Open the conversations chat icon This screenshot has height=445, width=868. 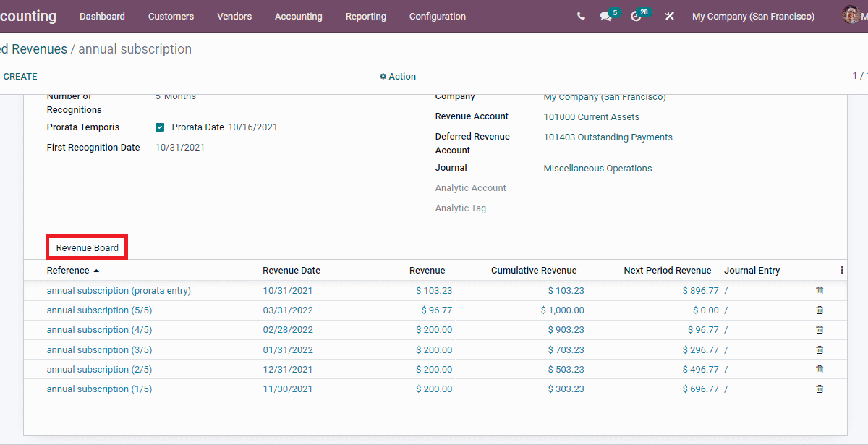tap(605, 16)
